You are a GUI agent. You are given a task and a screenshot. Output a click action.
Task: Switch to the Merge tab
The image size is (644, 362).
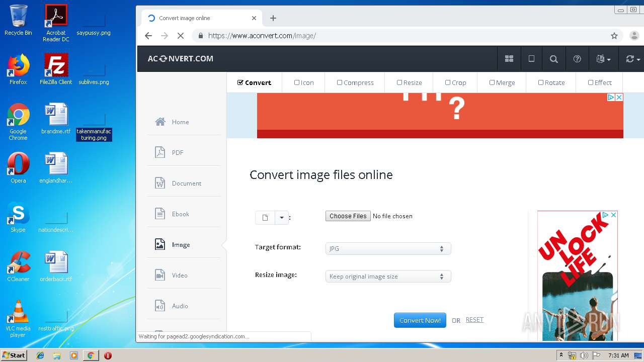(x=502, y=82)
